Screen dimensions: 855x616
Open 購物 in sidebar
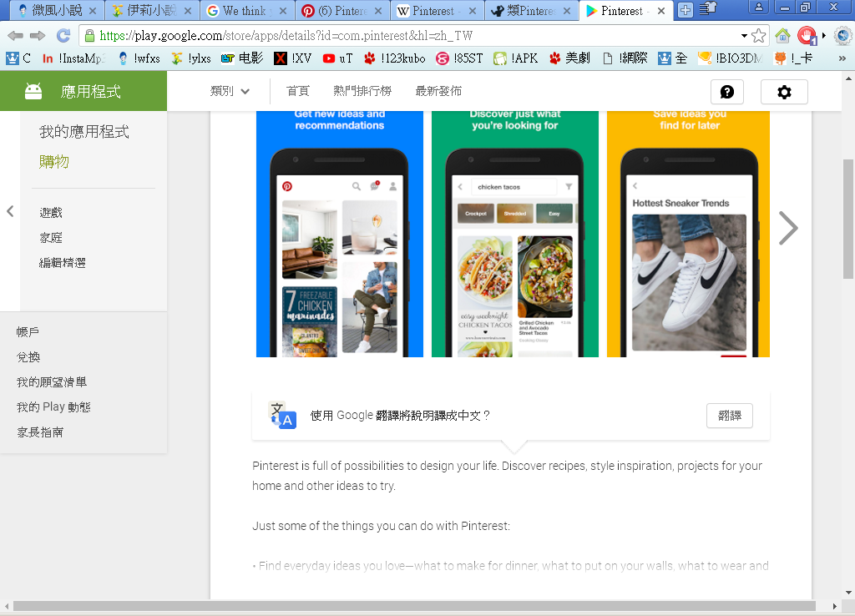point(54,161)
